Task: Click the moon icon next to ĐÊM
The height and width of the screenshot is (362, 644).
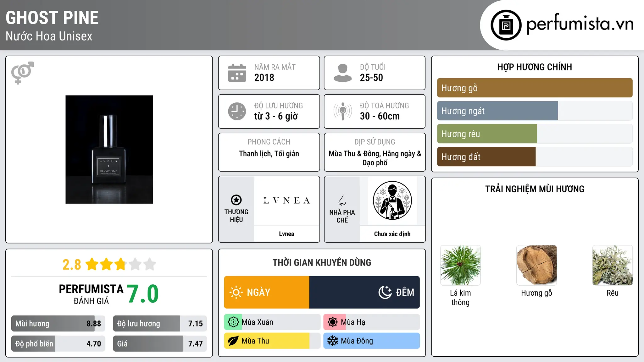Action: pyautogui.click(x=385, y=292)
